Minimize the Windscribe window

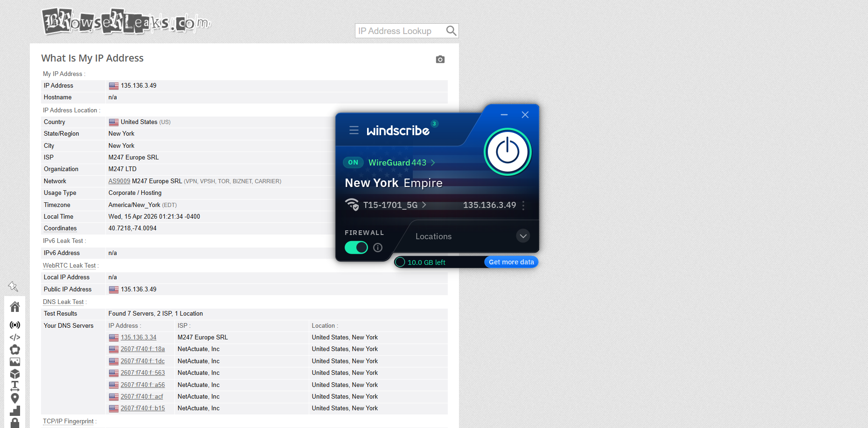click(x=504, y=115)
